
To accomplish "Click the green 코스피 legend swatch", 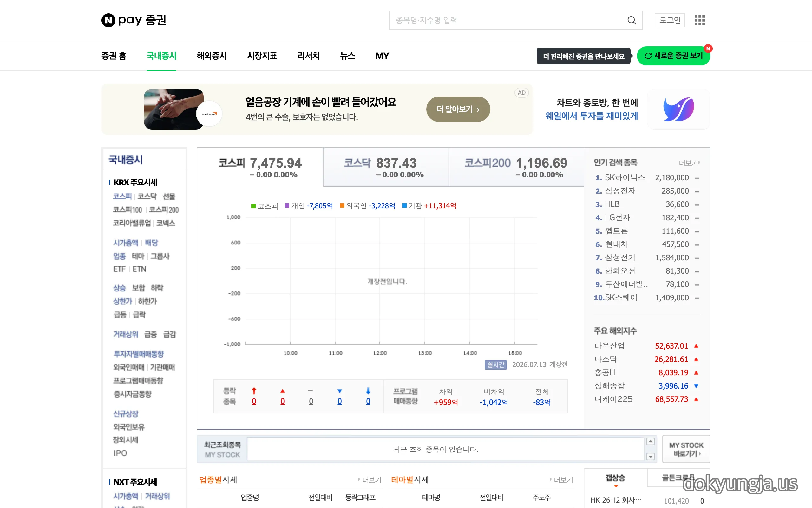I will point(253,206).
